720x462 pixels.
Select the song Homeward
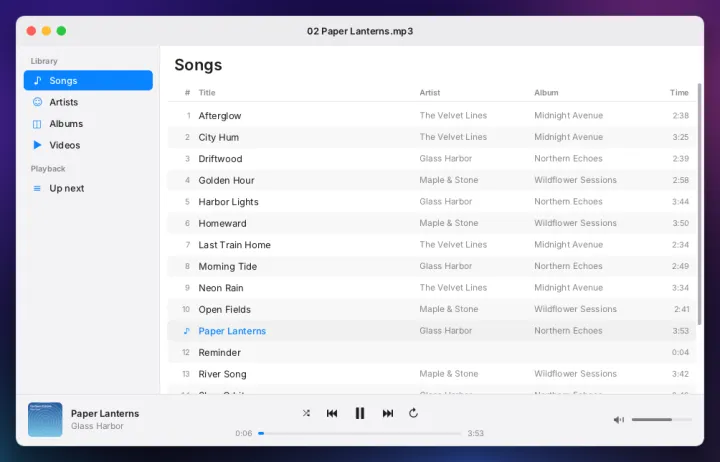coord(432,224)
